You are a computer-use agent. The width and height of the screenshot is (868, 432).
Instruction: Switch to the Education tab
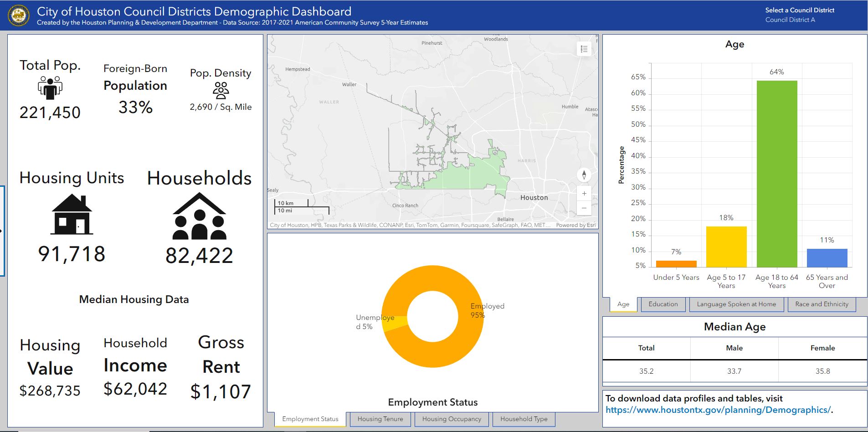coord(663,304)
